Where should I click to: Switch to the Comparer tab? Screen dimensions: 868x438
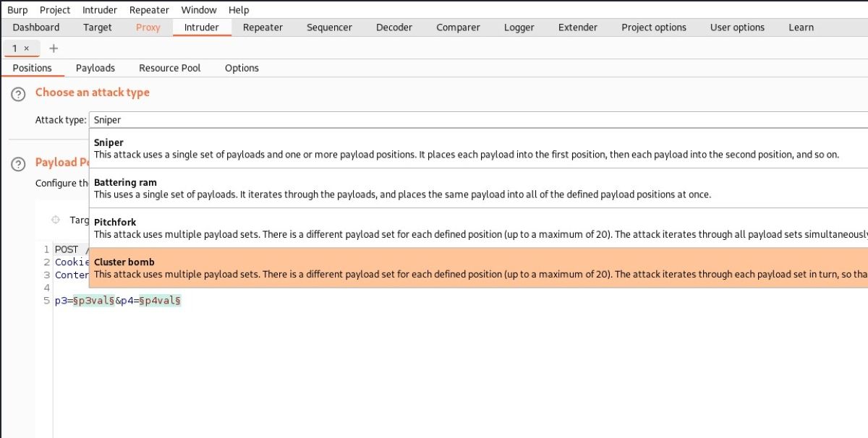tap(458, 27)
